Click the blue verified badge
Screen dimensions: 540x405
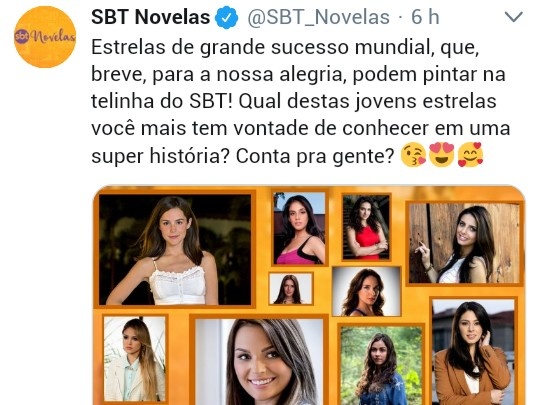point(227,18)
